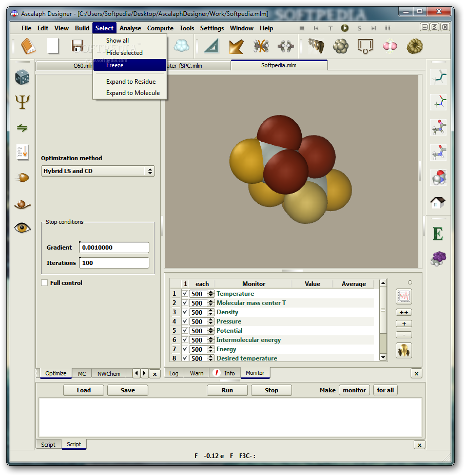Choose Expand to Residue menu item

tap(130, 81)
